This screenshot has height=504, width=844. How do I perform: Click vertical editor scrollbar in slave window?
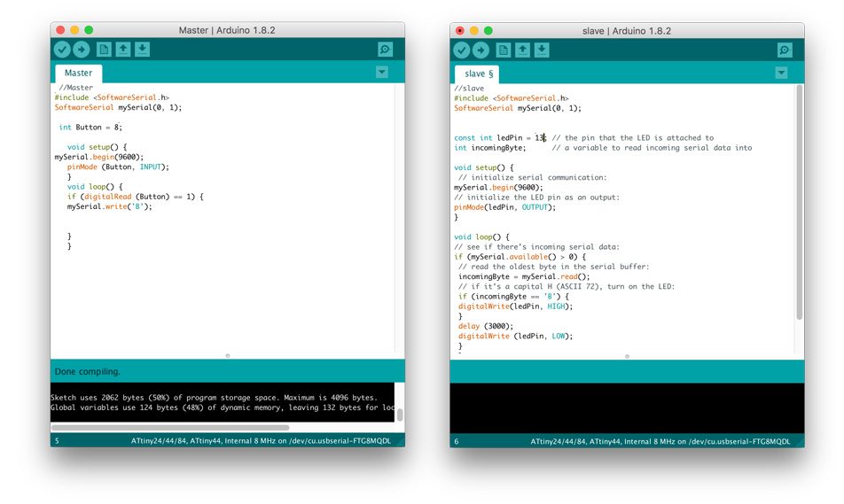point(800,202)
